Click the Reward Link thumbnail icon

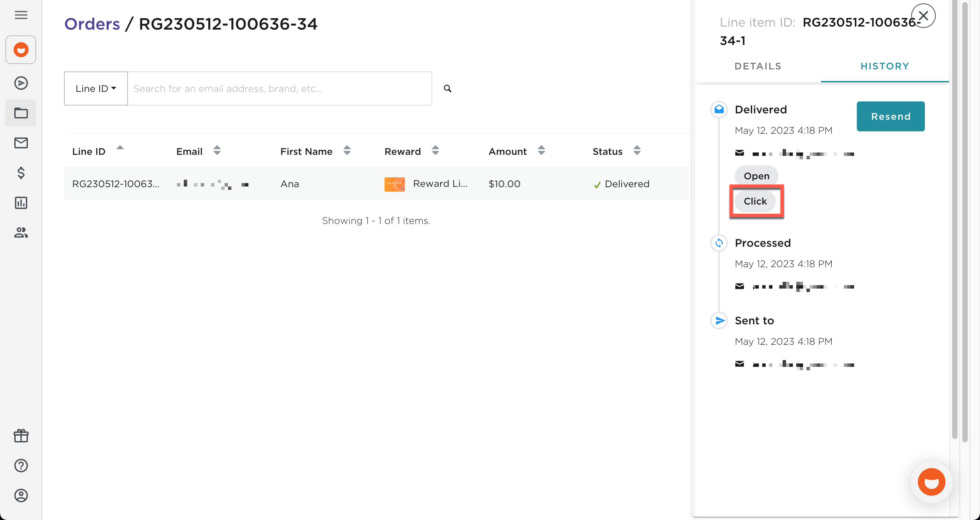pyautogui.click(x=395, y=184)
